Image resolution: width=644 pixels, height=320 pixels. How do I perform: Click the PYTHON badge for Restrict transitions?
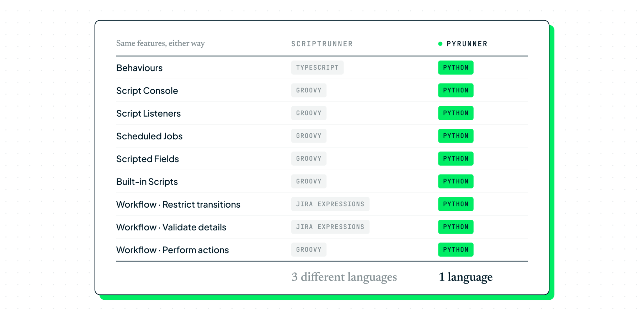[456, 204]
